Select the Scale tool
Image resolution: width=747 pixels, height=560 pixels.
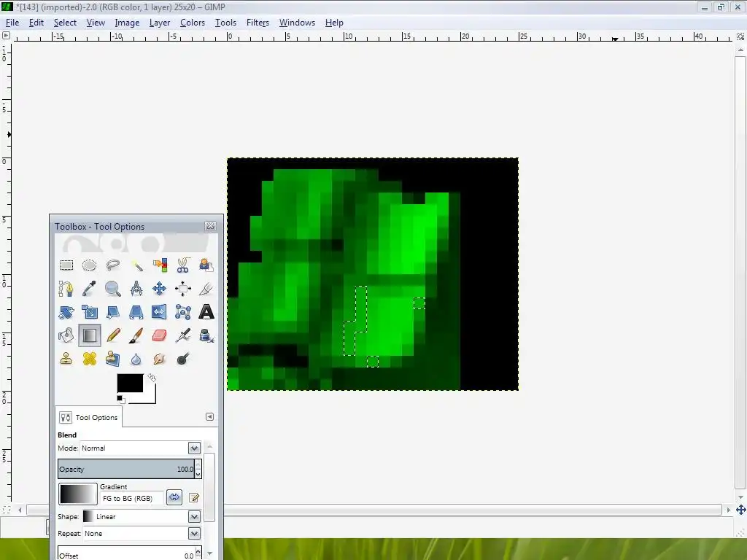pos(89,312)
